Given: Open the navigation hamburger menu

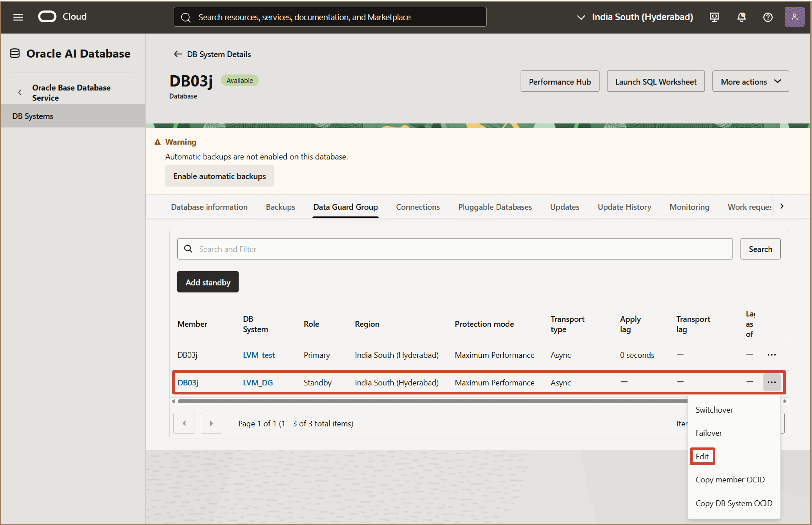Looking at the screenshot, I should click(18, 17).
